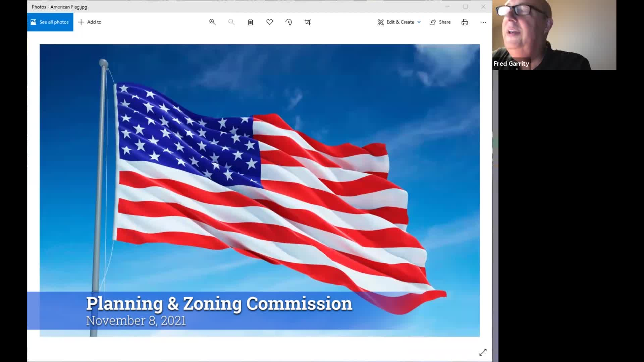Click the Photos title bar

235,7
